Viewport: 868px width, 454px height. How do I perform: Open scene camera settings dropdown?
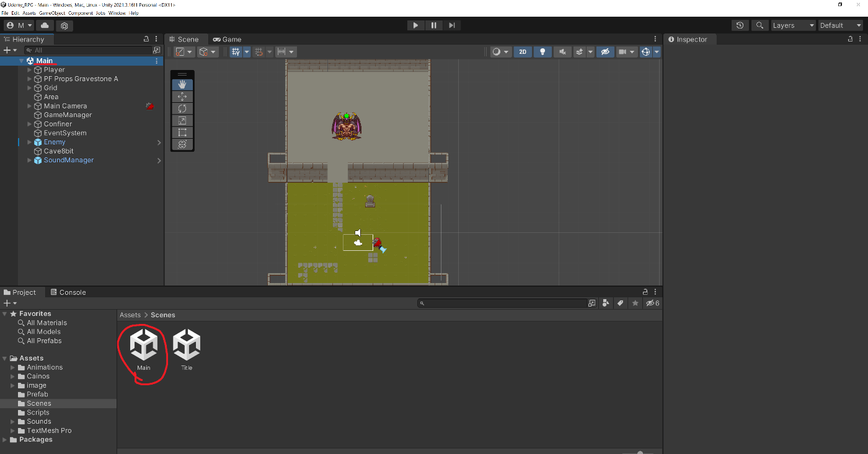tap(627, 52)
